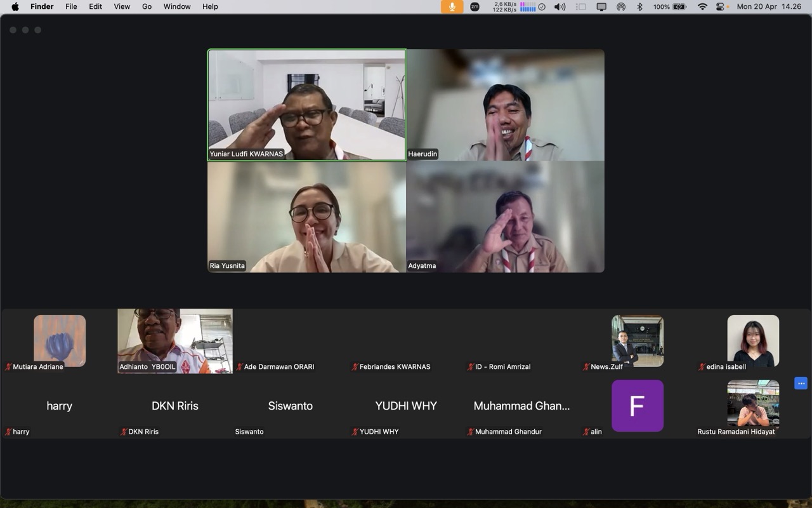Click the AirDrop status icon
This screenshot has height=508, width=812.
pos(620,6)
